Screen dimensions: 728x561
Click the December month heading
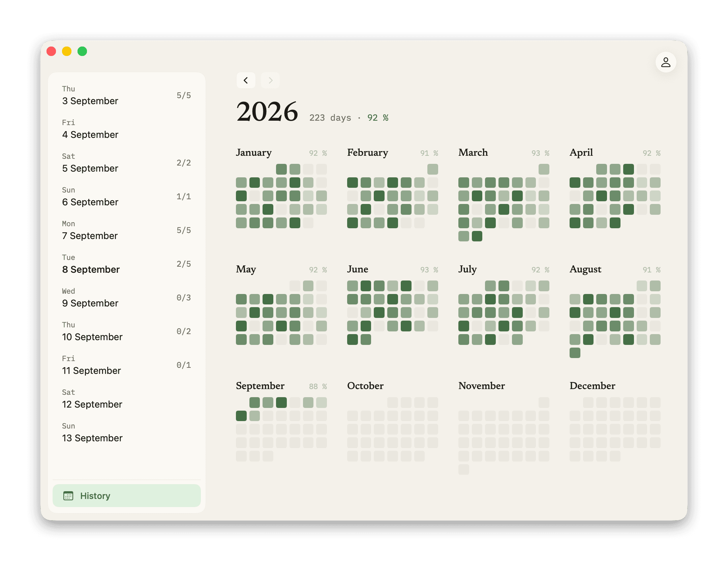point(593,386)
